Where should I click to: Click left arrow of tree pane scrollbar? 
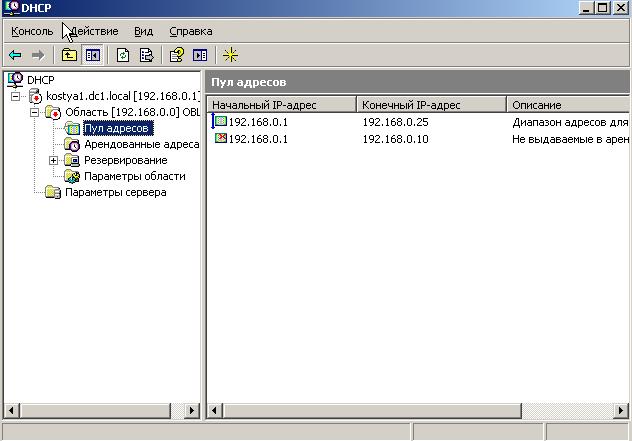pos(11,411)
